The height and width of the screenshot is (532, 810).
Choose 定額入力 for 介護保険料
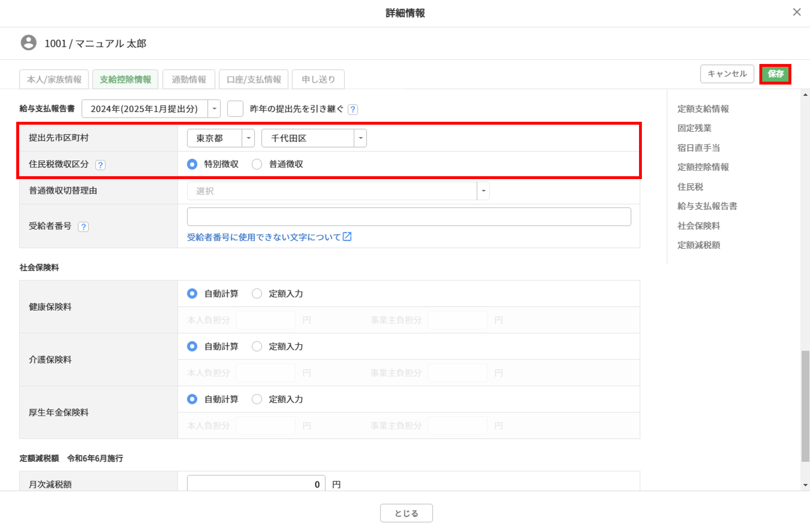click(x=257, y=347)
